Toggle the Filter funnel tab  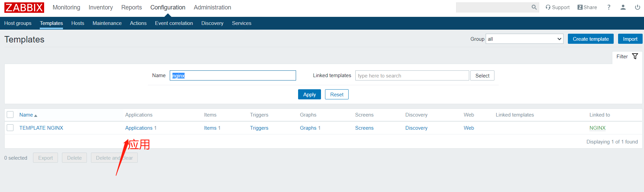[627, 57]
